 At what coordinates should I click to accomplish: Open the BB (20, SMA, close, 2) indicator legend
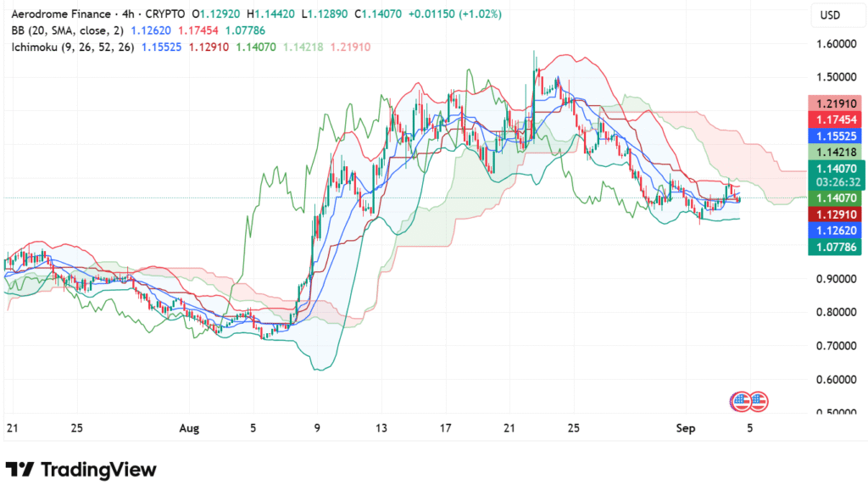(x=68, y=31)
